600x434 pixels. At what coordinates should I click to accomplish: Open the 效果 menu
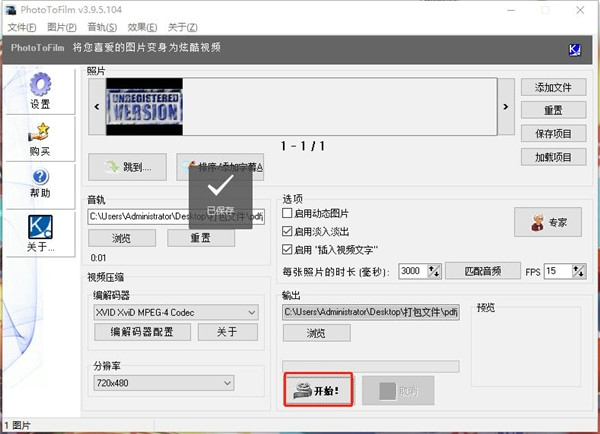tap(141, 27)
